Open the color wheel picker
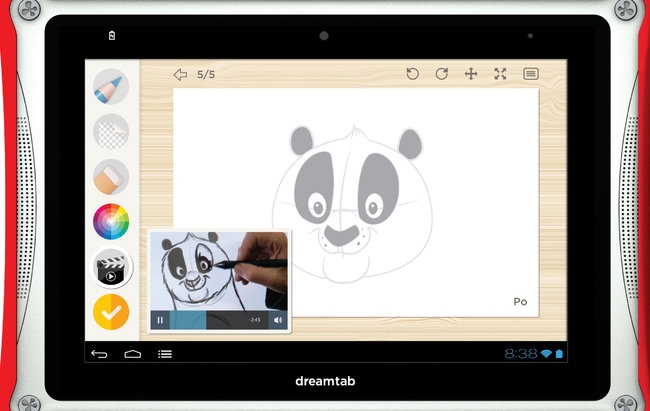 tap(111, 221)
